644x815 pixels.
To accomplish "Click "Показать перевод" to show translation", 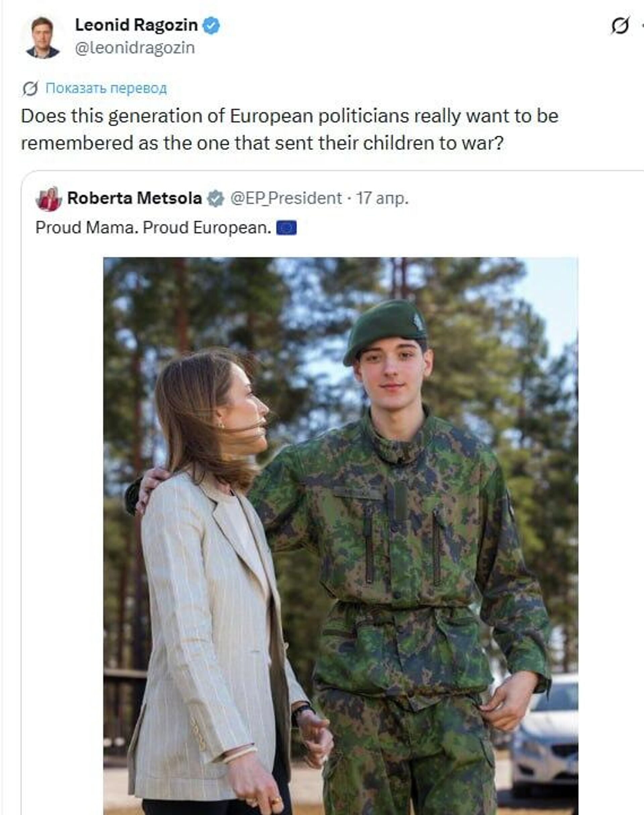I will [106, 89].
